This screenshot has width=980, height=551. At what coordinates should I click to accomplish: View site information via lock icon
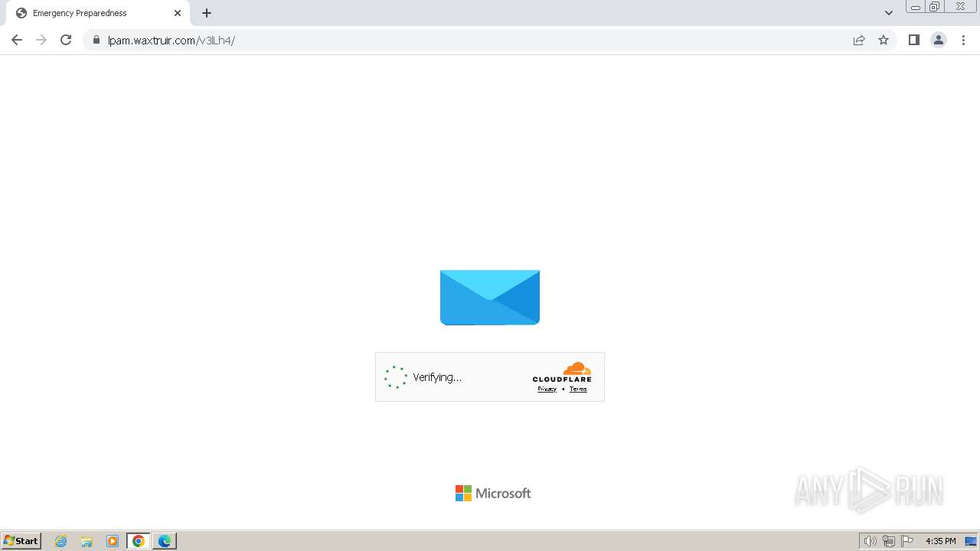point(96,40)
